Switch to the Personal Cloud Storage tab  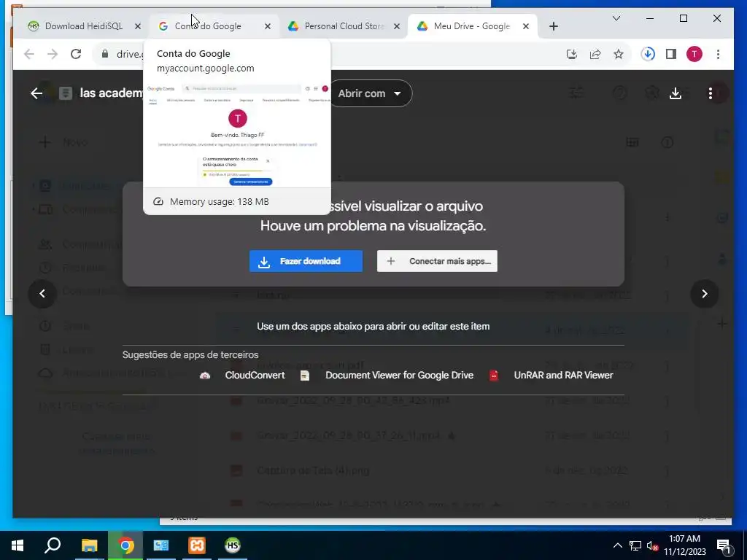coord(344,26)
